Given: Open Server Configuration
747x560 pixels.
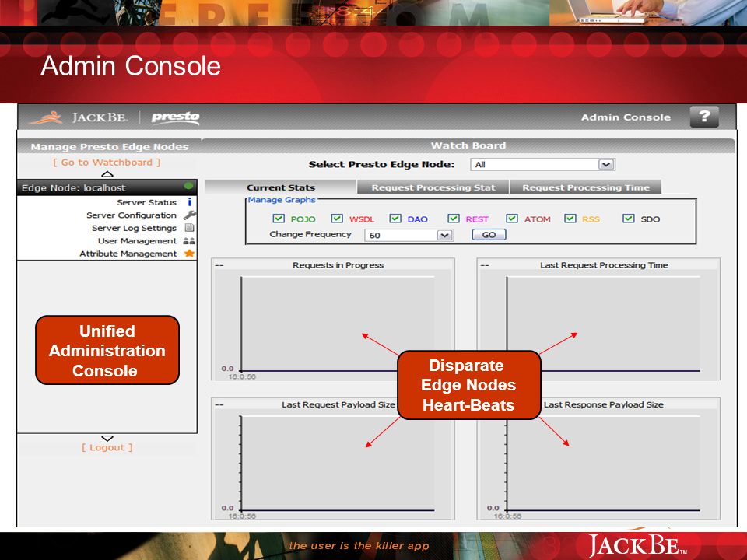Looking at the screenshot, I should tap(132, 215).
